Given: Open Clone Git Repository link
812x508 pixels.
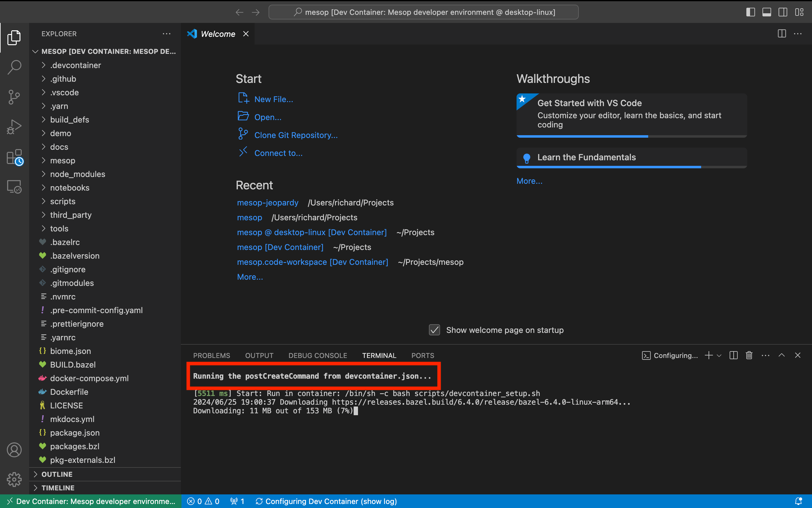Looking at the screenshot, I should point(295,135).
